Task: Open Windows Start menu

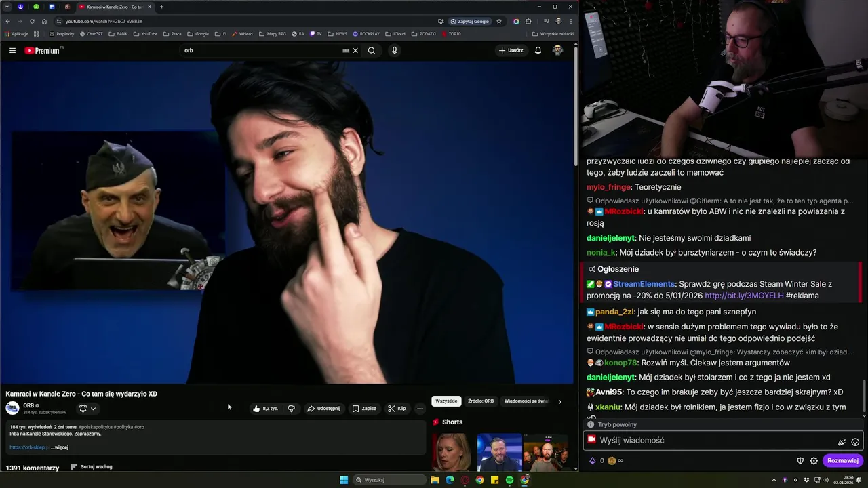Action: (344, 480)
